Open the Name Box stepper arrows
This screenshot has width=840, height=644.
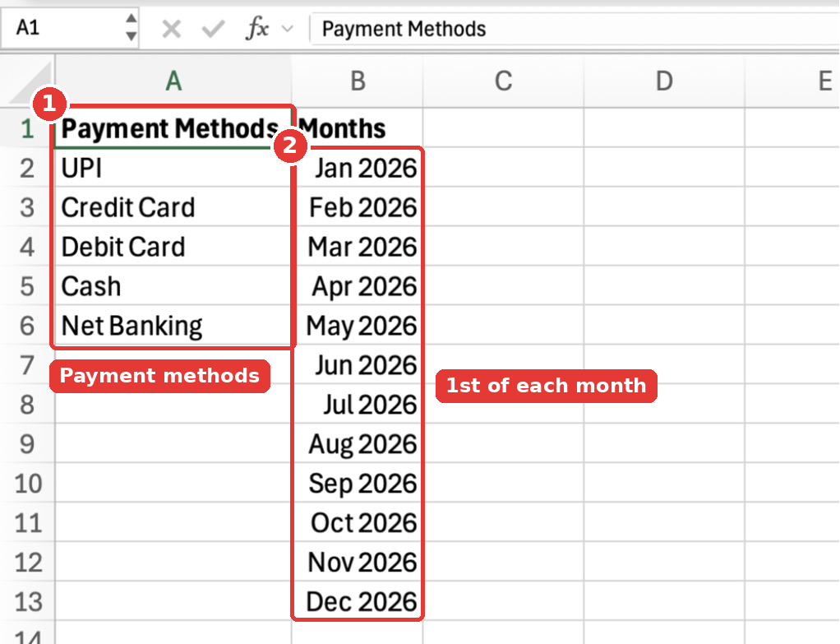131,27
